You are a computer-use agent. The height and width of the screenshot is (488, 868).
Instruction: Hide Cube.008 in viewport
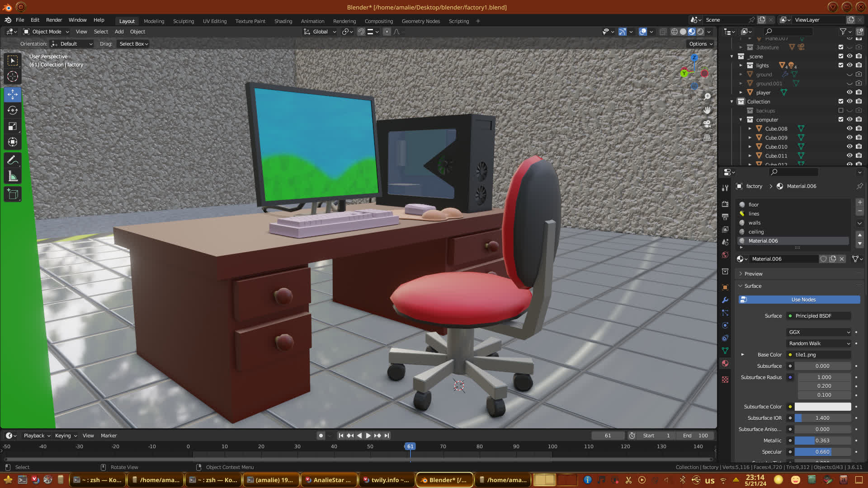click(849, 129)
